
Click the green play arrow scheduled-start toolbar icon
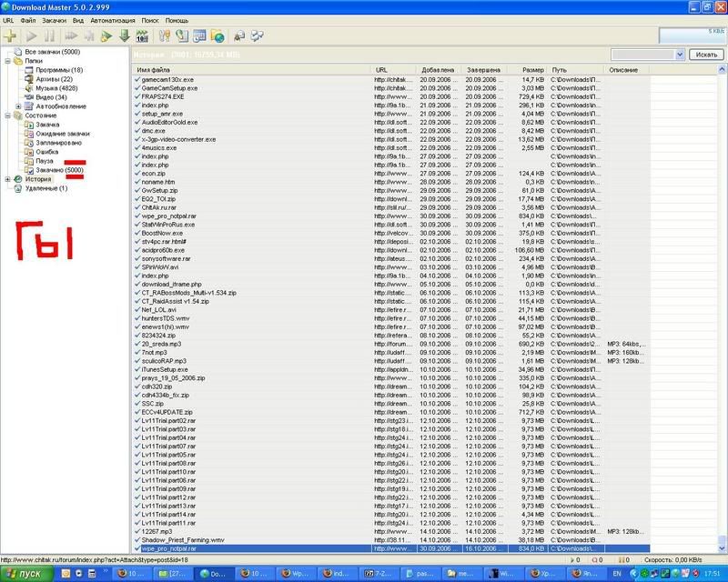(x=106, y=35)
